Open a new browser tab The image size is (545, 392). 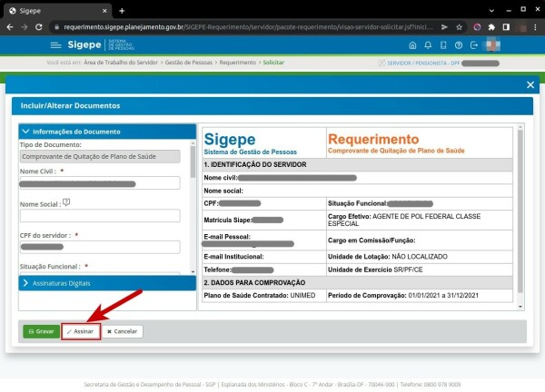(x=122, y=11)
